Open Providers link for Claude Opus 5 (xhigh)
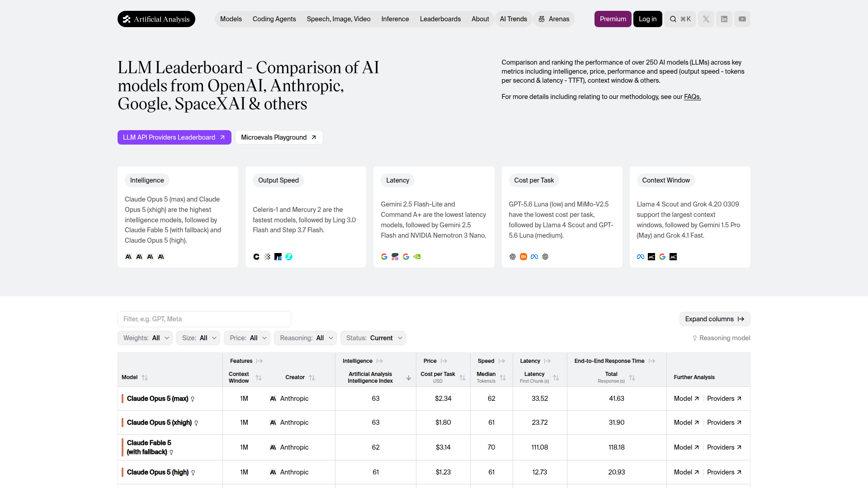The width and height of the screenshot is (868, 488). [x=724, y=422]
